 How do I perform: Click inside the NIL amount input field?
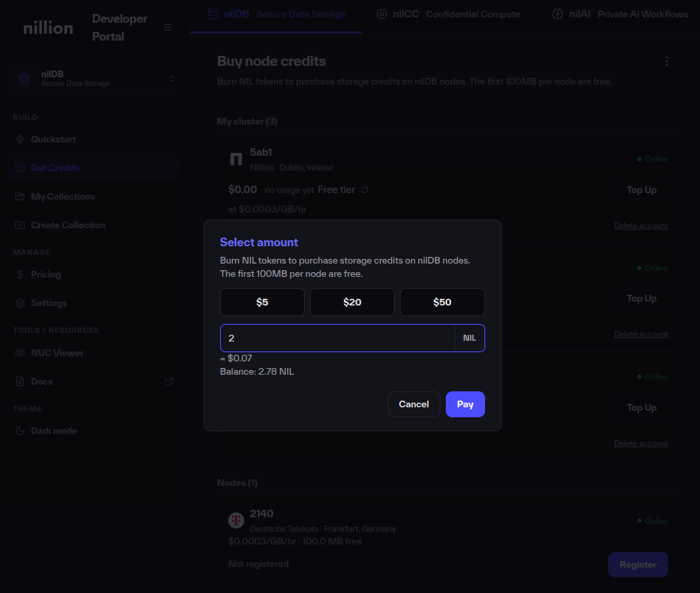coord(333,338)
